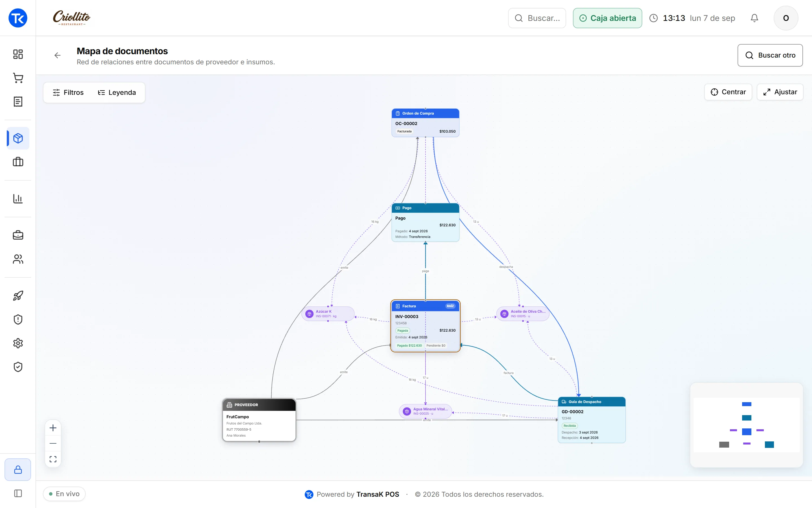Image resolution: width=812 pixels, height=508 pixels.
Task: Open the settings gear sidebar icon
Action: [x=18, y=343]
